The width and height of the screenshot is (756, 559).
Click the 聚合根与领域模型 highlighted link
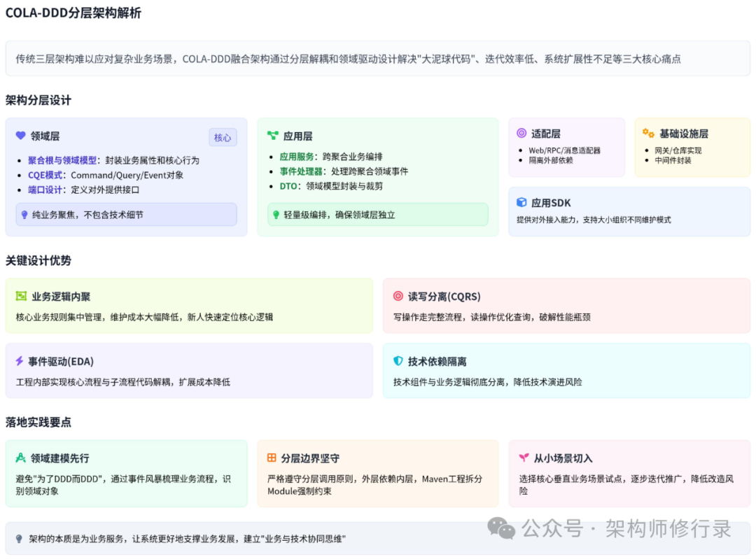[62, 160]
